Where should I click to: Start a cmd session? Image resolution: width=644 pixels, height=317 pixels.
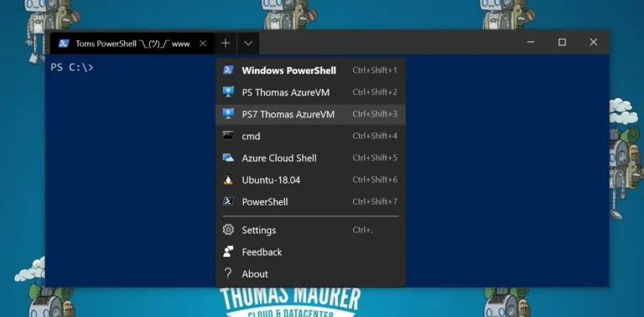coord(310,136)
